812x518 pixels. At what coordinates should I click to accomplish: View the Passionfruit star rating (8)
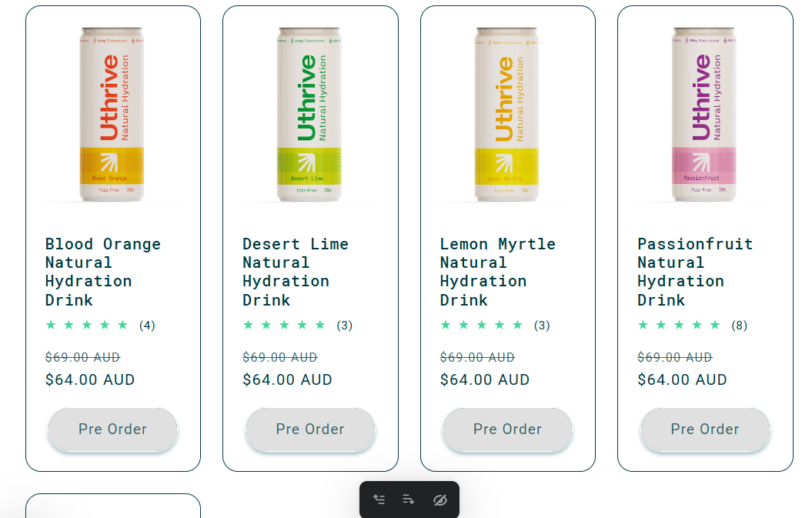tap(692, 326)
